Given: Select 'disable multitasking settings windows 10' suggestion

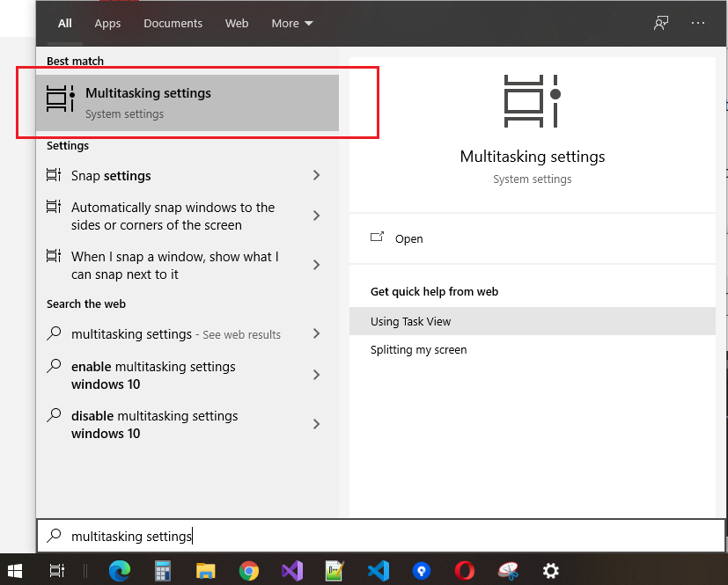Looking at the screenshot, I should 155,425.
